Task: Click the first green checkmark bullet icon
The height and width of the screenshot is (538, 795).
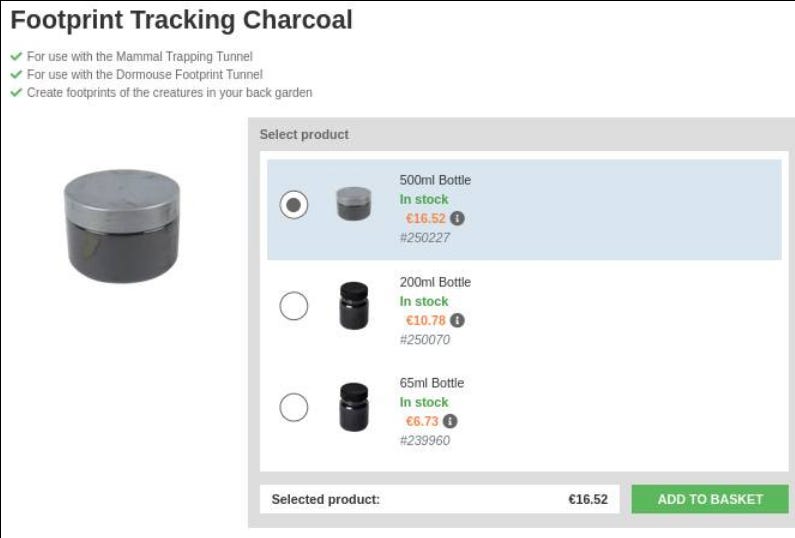Action: (16, 57)
